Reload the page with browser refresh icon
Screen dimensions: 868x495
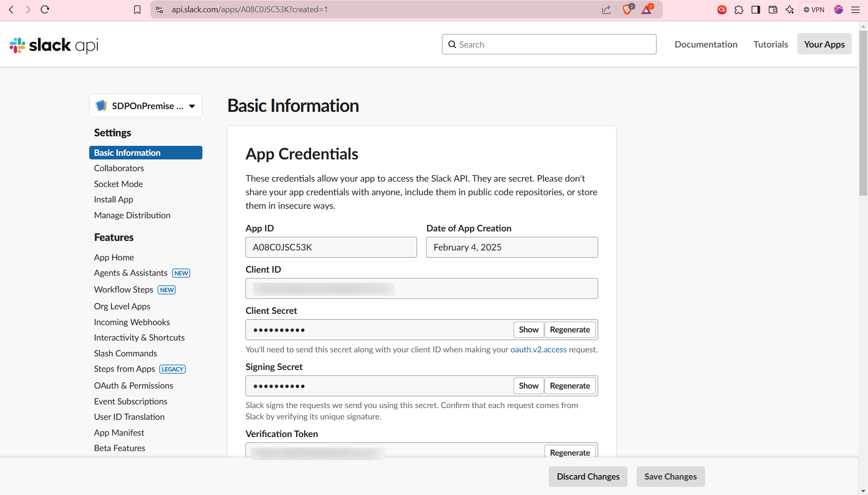45,10
